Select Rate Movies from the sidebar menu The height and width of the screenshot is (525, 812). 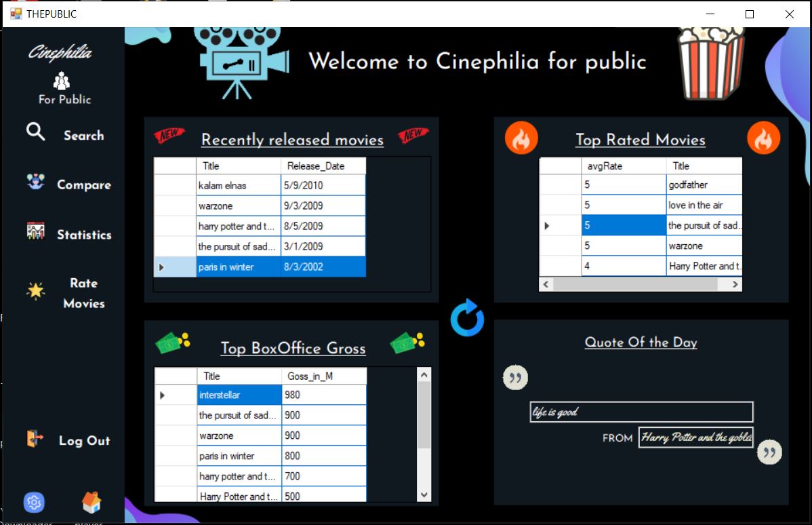(x=84, y=293)
